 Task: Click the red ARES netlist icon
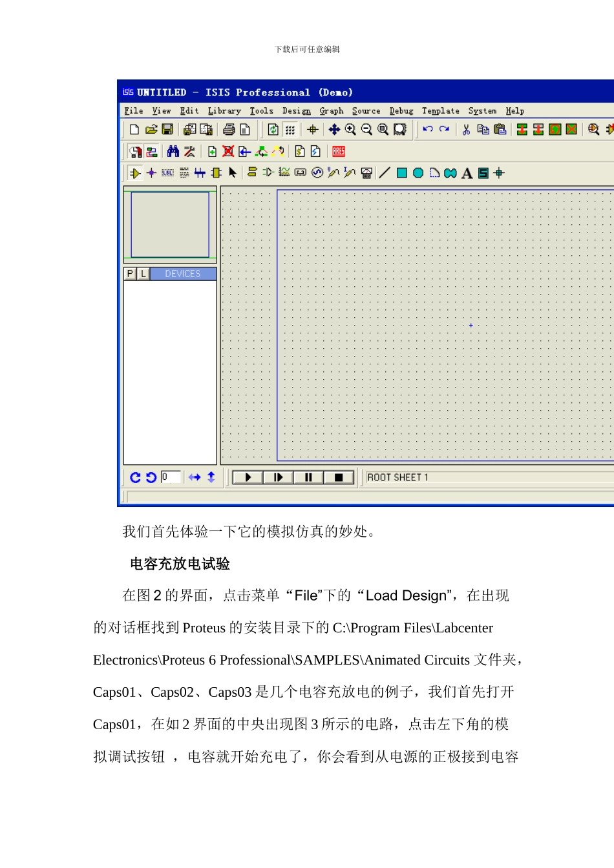(339, 152)
